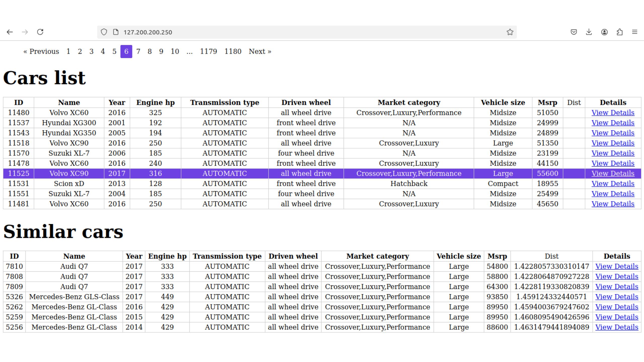View Details for highlighted Volvo XC90 row
The height and width of the screenshot is (362, 644).
[x=613, y=173]
